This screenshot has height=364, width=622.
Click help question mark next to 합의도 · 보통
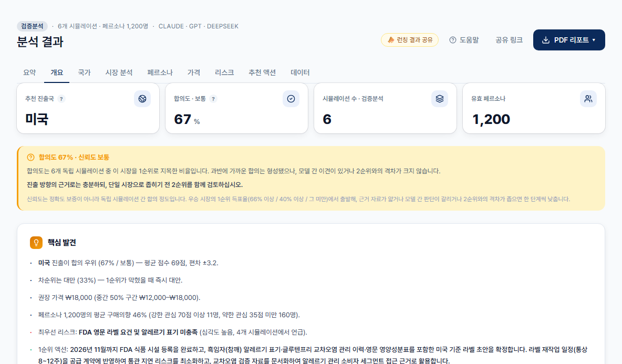coord(213,99)
